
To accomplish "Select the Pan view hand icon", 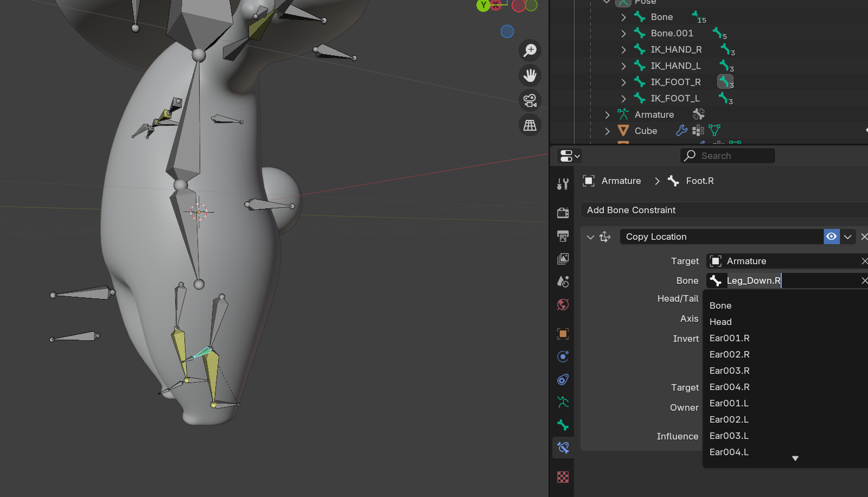I will click(x=530, y=75).
